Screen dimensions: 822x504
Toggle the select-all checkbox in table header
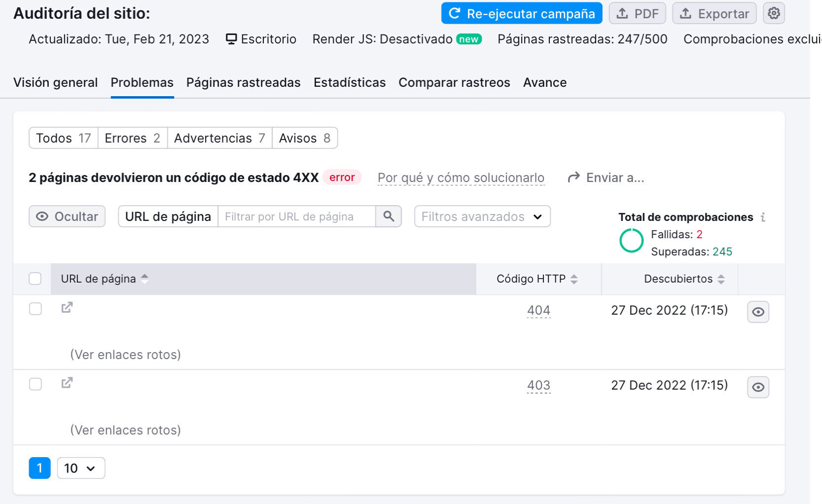[35, 279]
